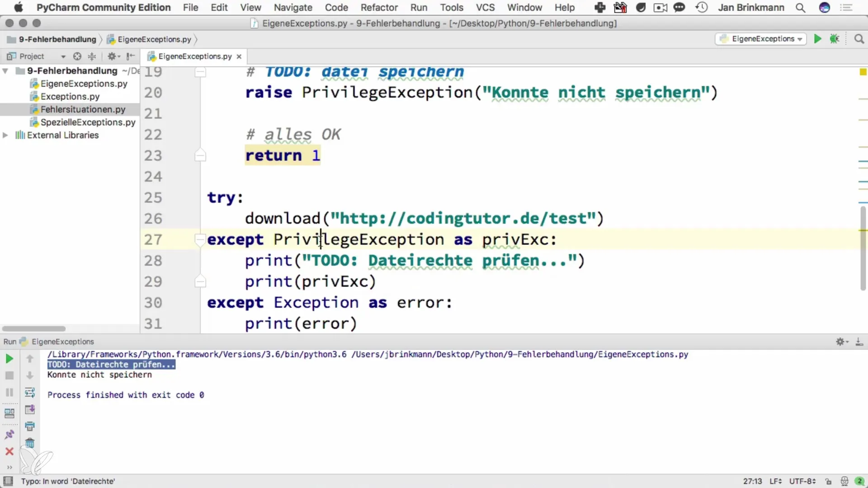868x488 pixels.
Task: Open Search Everywhere magnifier in toolbar
Action: (859, 39)
